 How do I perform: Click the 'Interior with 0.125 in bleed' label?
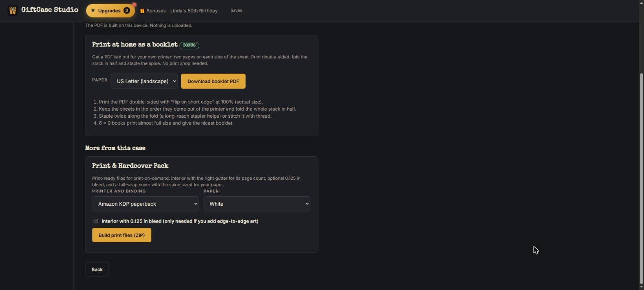[180, 221]
